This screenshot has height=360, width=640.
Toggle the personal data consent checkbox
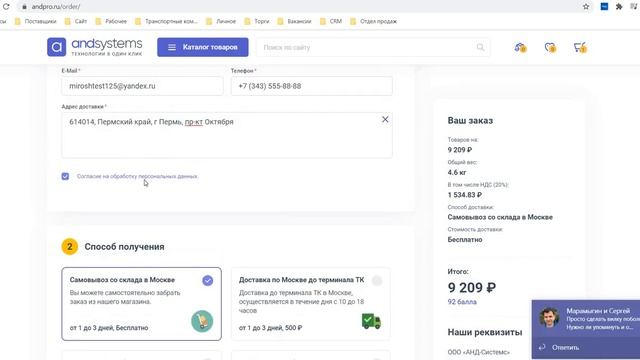[65, 176]
